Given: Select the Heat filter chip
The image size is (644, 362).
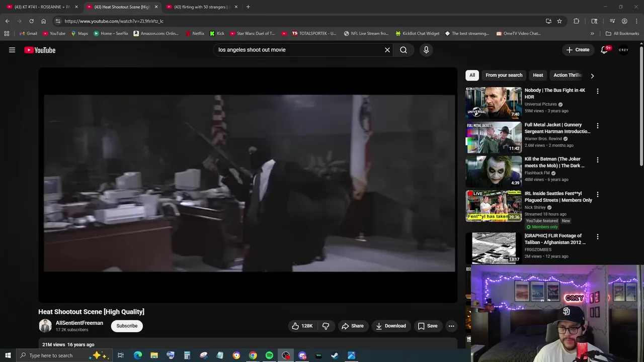Looking at the screenshot, I should pos(538,75).
